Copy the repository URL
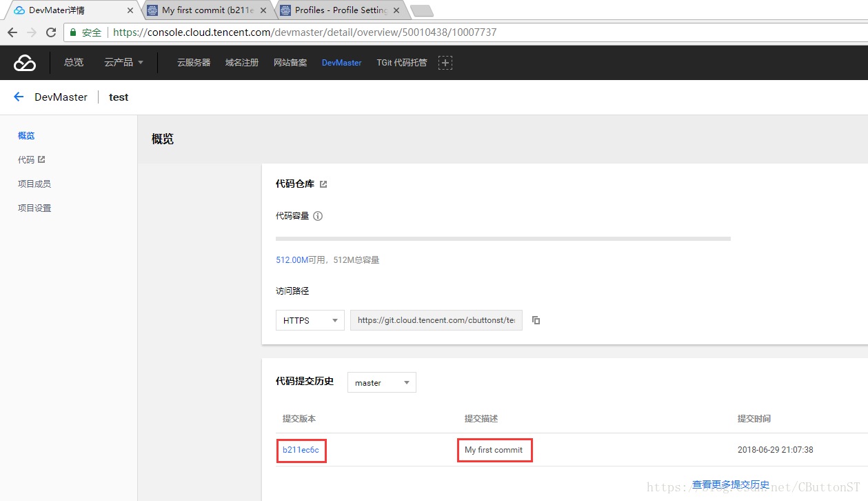 point(536,320)
